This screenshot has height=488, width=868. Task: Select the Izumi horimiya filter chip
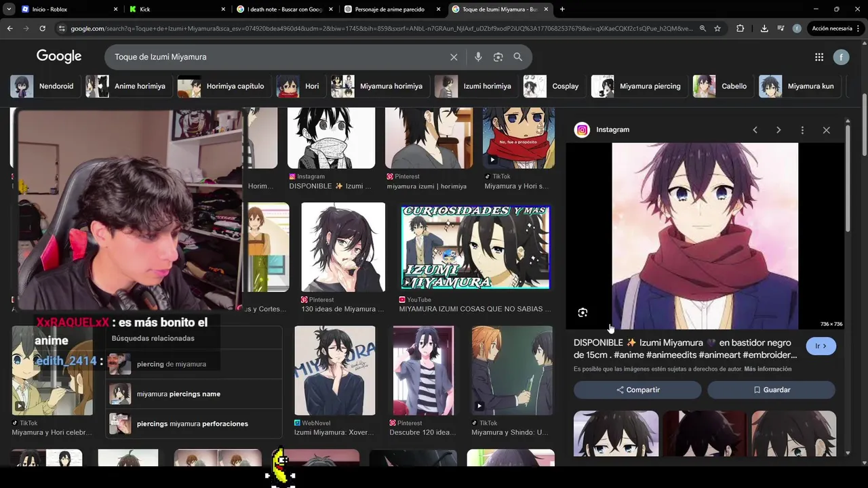(475, 86)
